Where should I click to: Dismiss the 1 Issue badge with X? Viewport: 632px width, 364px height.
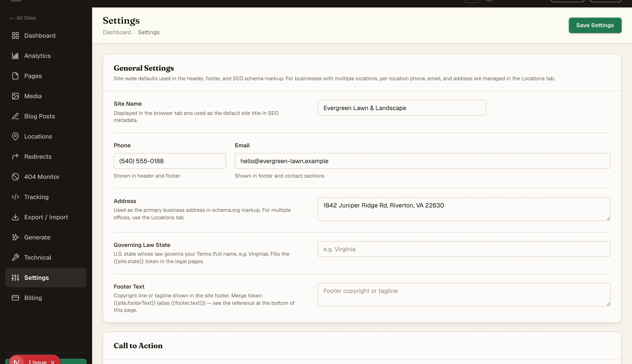[x=52, y=362]
